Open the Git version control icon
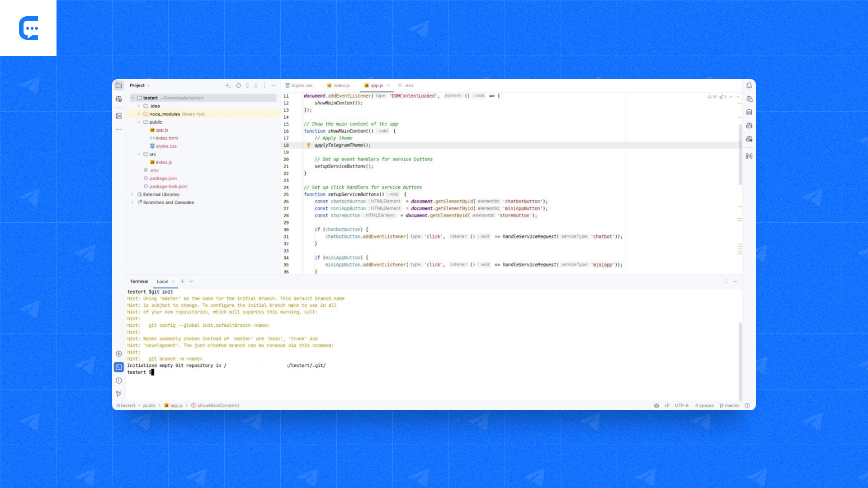This screenshot has width=868, height=488. (x=119, y=394)
